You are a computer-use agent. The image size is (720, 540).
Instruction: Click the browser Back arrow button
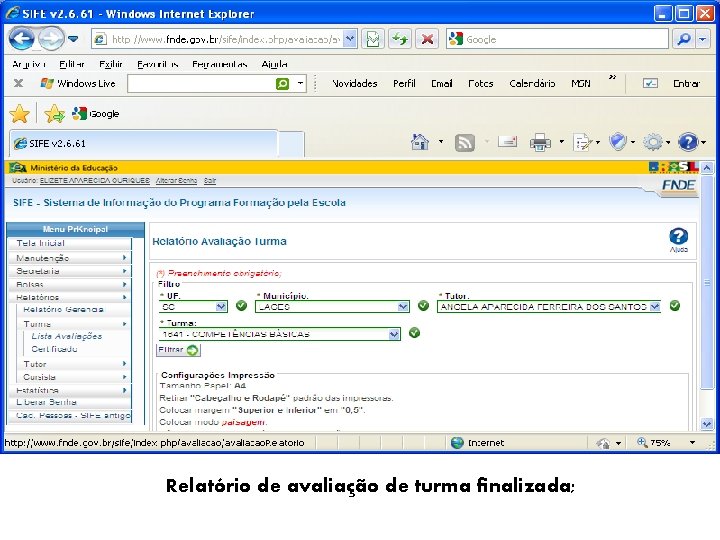(21, 39)
